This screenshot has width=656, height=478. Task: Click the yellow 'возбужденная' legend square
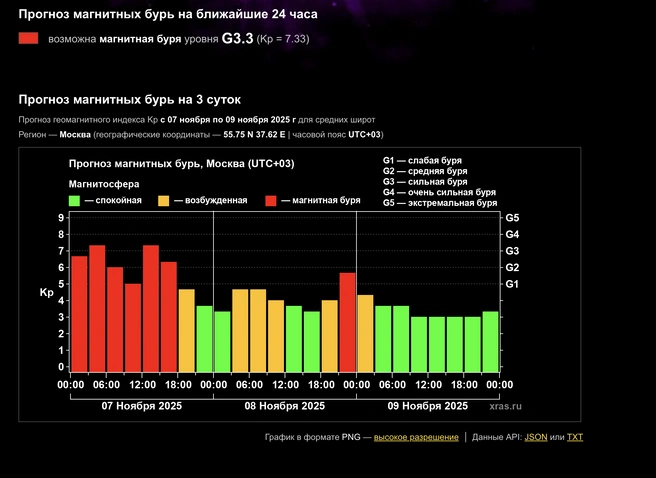pos(164,200)
